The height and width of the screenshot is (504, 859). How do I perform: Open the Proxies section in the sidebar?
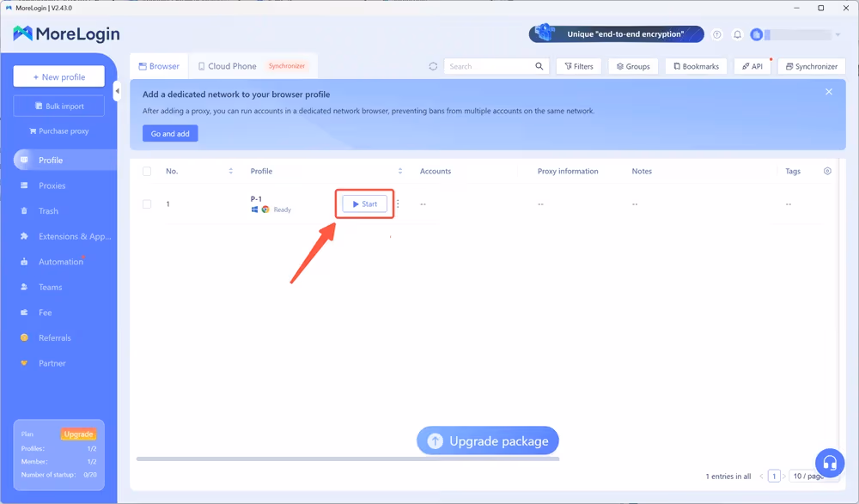[52, 185]
